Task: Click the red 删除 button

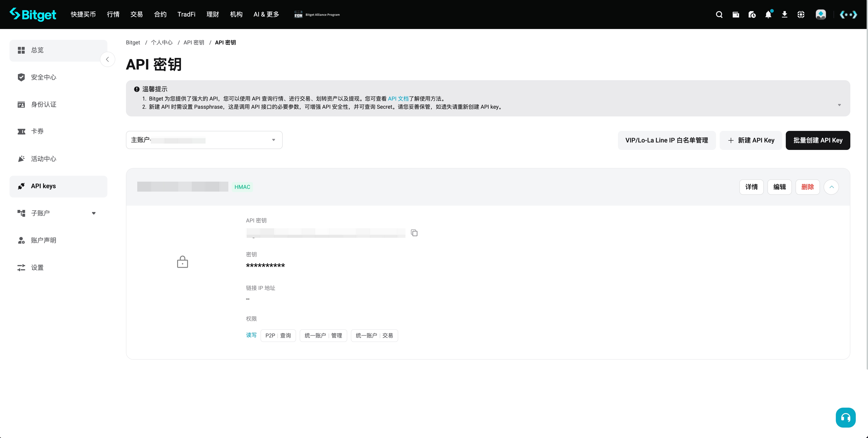Action: (807, 187)
